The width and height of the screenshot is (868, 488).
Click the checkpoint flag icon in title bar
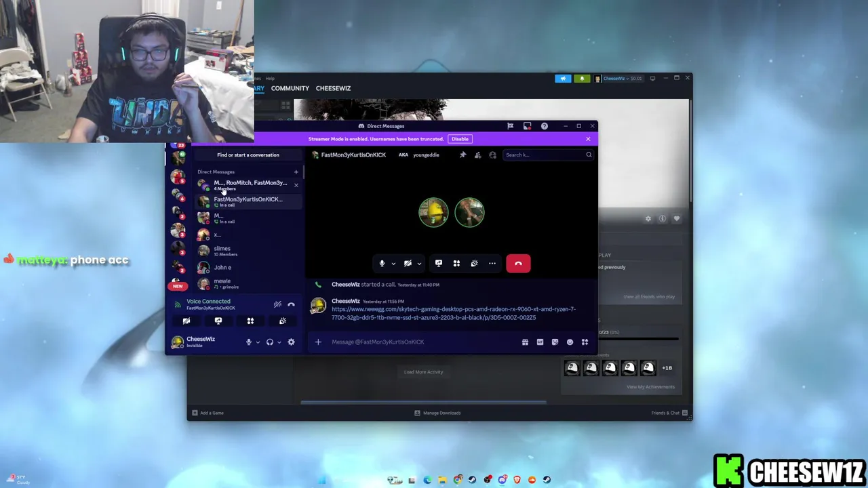pos(510,126)
